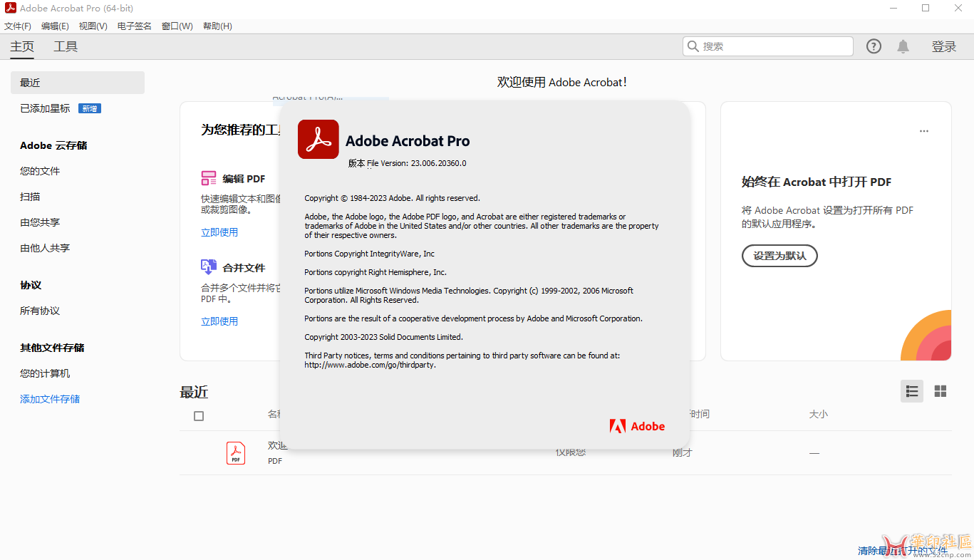
Task: Click 立即使用 under 合并文件
Action: tap(219, 321)
